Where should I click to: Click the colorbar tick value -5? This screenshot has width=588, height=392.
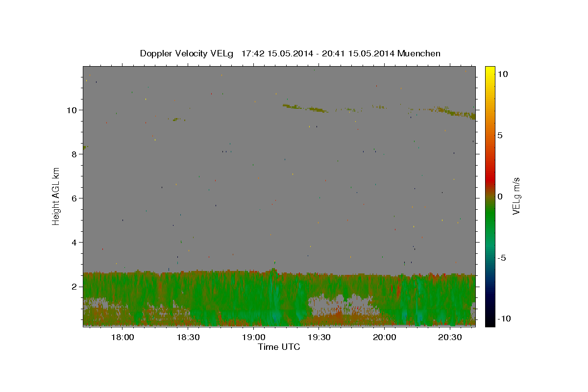tap(502, 258)
